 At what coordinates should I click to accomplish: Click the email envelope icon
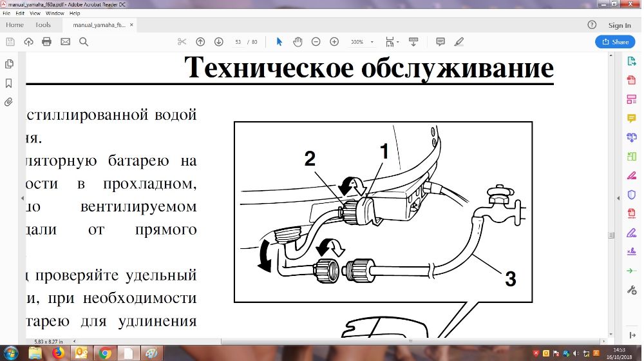(65, 42)
